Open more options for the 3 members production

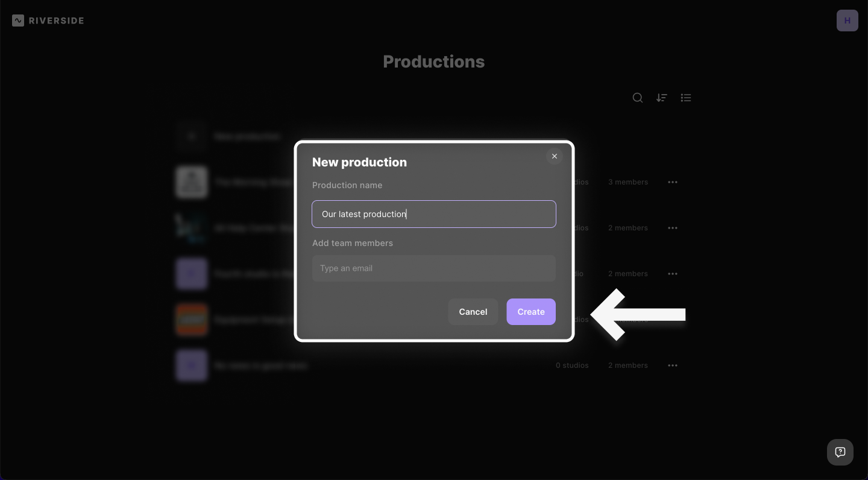[673, 182]
